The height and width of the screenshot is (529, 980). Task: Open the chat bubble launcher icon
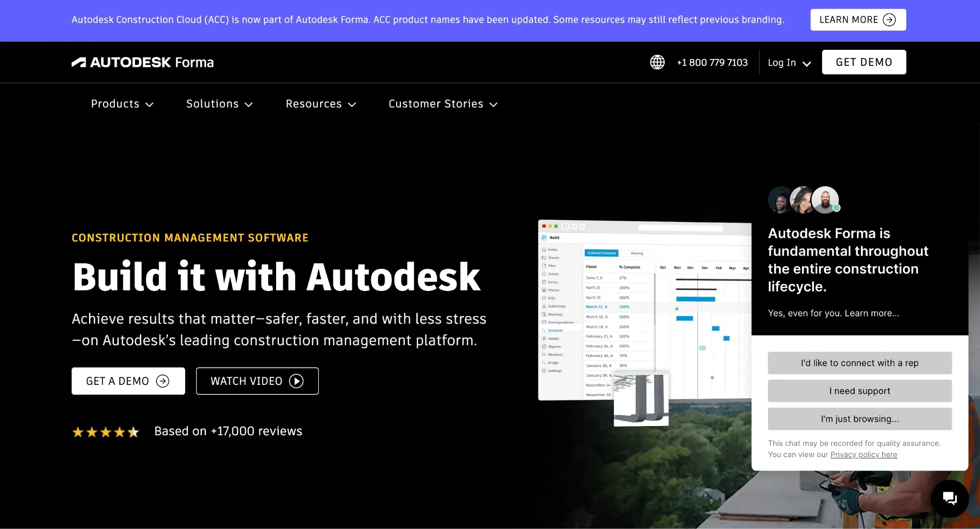click(x=949, y=498)
